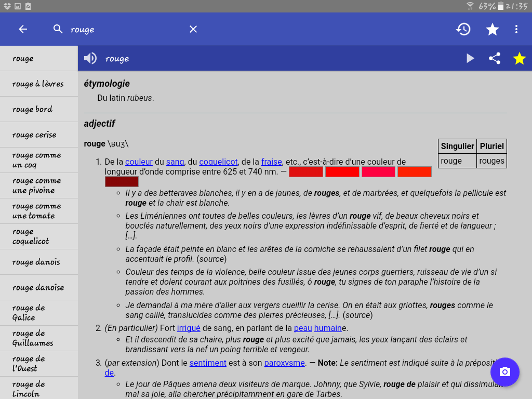Open 'rouge comme une tomate' entry
This screenshot has width=532, height=399.
[x=39, y=211]
